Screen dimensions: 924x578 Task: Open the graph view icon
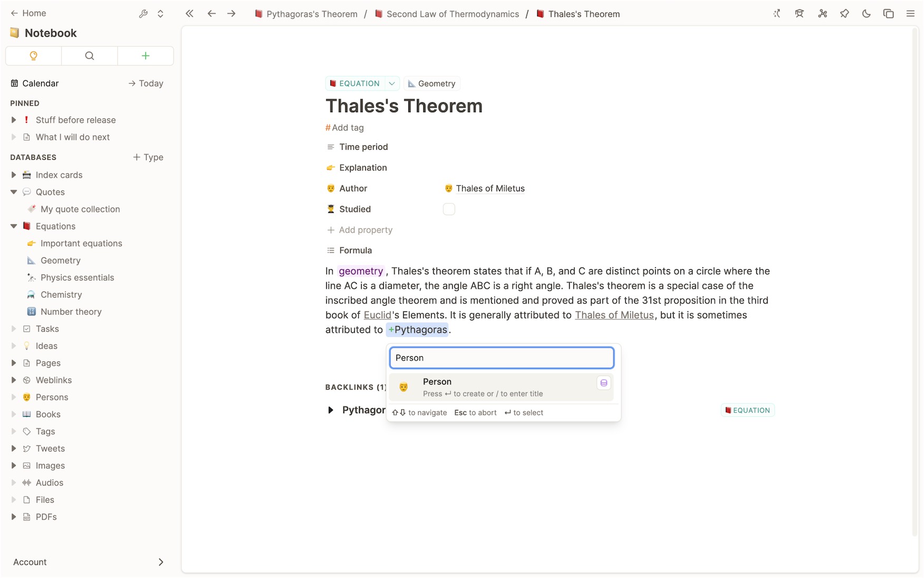click(x=822, y=14)
